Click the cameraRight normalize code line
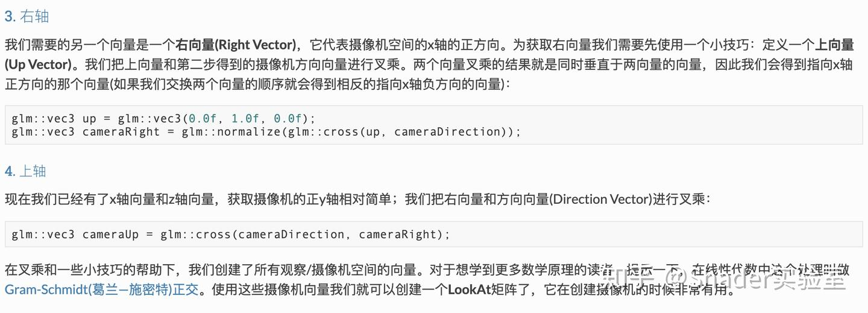This screenshot has height=313, width=868. pos(266,131)
